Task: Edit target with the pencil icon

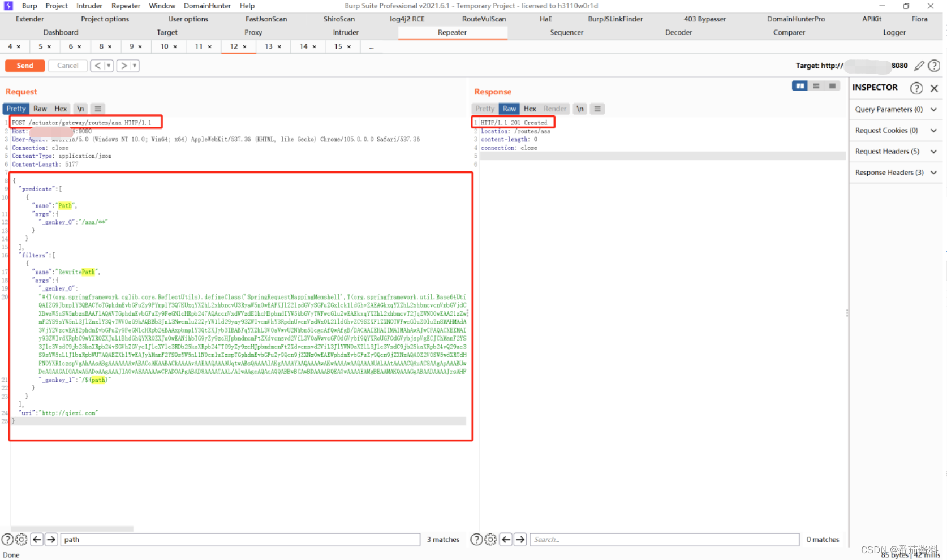Action: (919, 66)
